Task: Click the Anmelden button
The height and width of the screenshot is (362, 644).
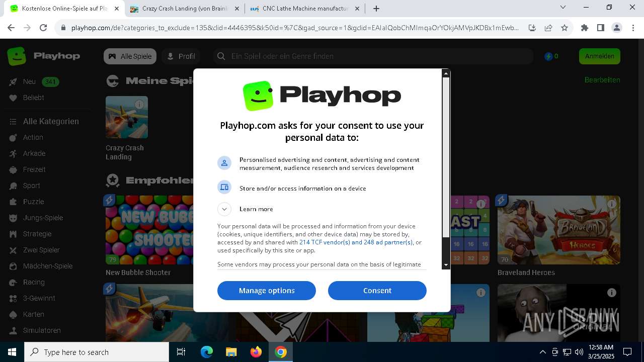Action: tap(600, 56)
